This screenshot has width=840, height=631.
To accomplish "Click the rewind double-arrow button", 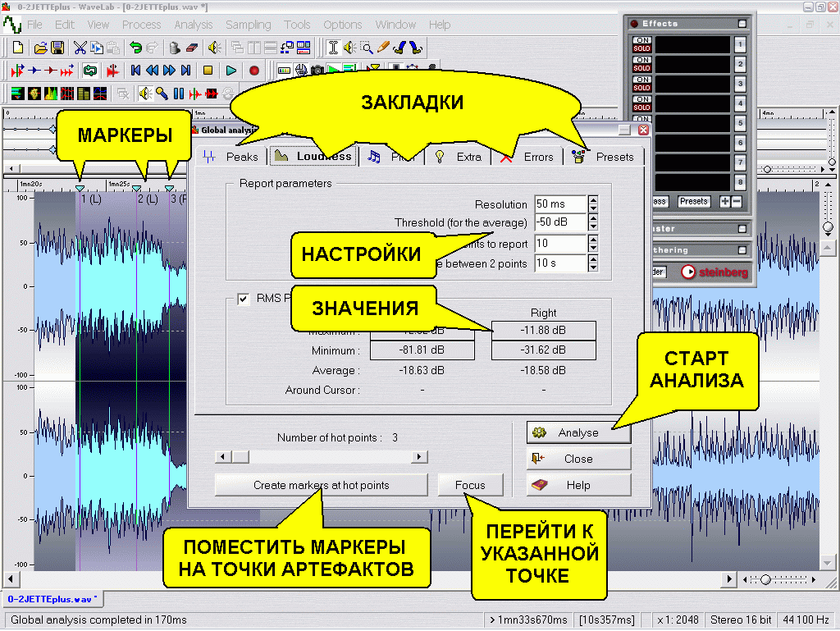I will (152, 71).
